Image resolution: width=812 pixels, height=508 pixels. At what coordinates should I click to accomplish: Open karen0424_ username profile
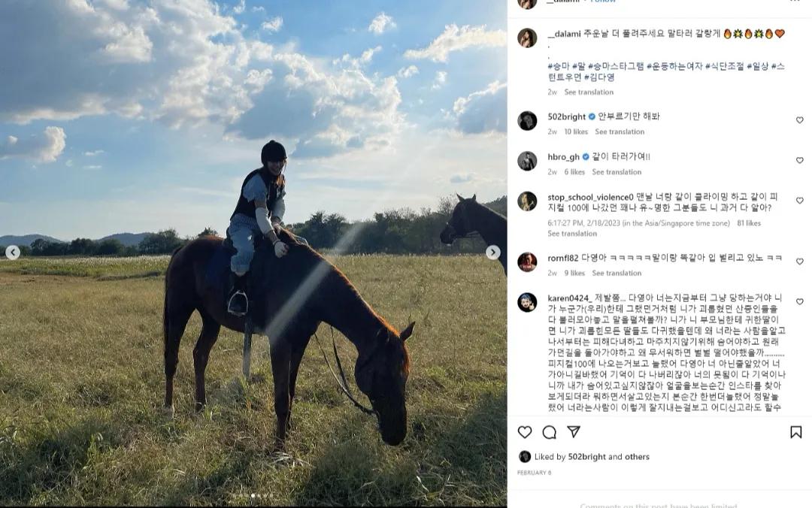[x=570, y=298]
